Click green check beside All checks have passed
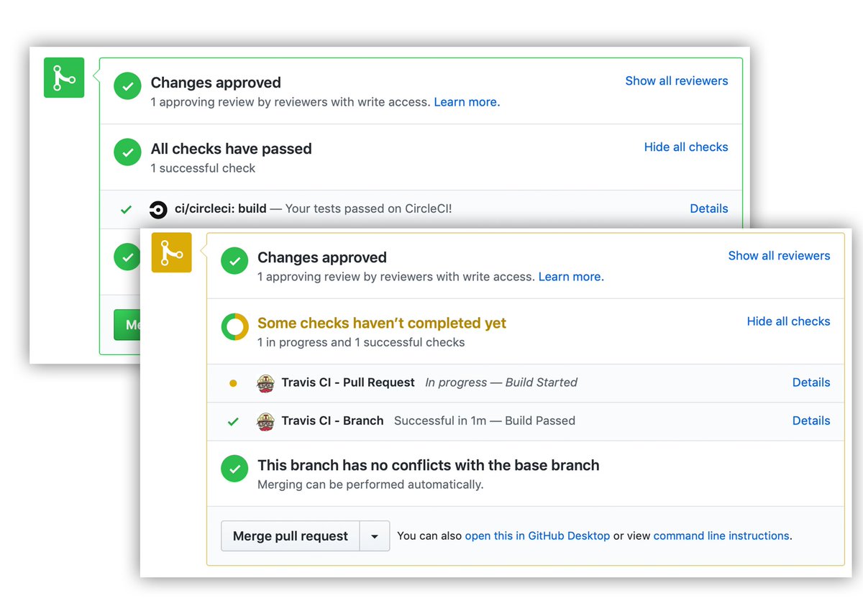This screenshot has width=863, height=616. (x=127, y=152)
